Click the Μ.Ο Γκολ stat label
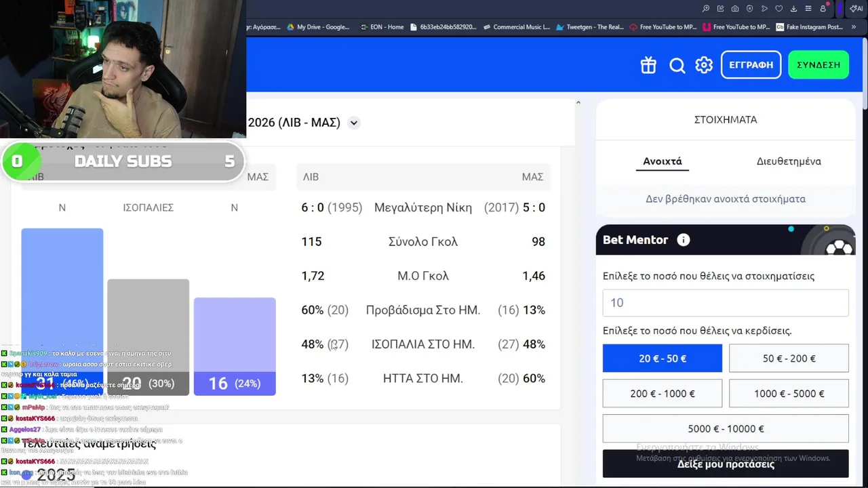 pyautogui.click(x=422, y=276)
